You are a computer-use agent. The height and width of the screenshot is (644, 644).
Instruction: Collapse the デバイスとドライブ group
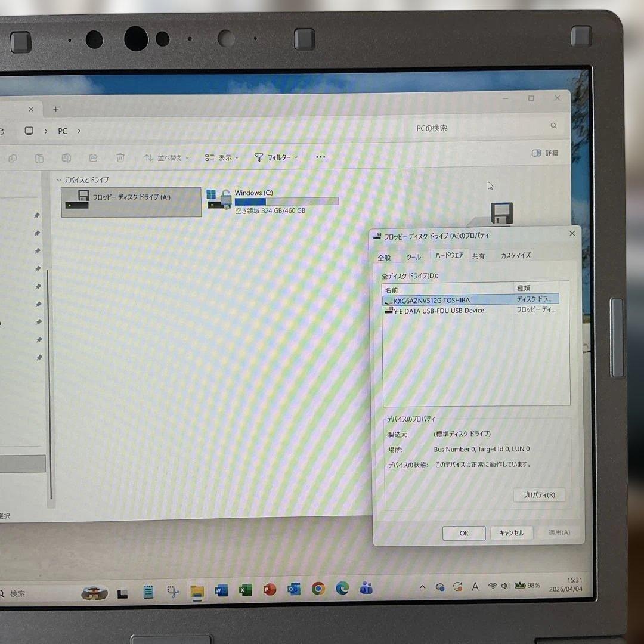58,180
